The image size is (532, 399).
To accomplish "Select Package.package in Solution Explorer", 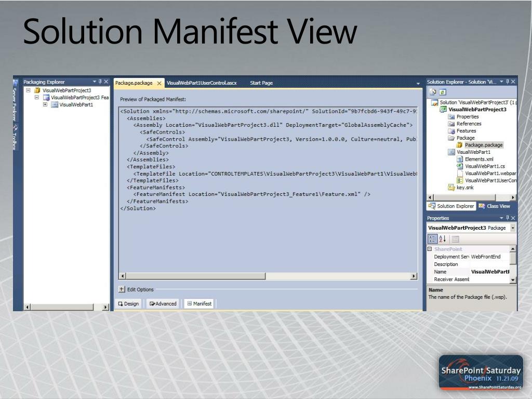I will pos(484,145).
